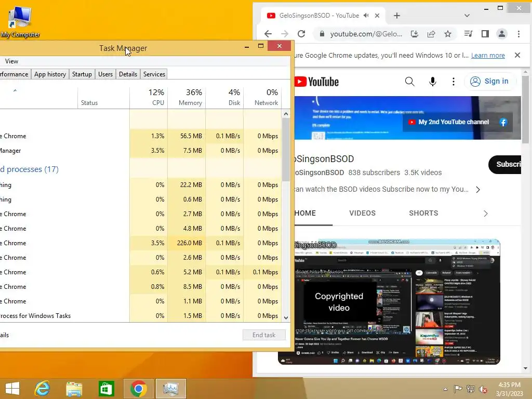Select the Chrome row using 226.0 MB
Image resolution: width=532 pixels, height=399 pixels.
point(140,243)
